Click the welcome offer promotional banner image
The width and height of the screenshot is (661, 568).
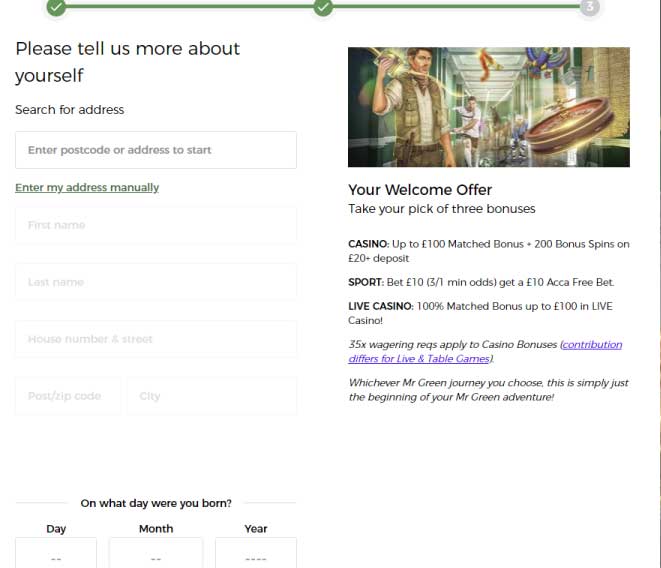(x=489, y=107)
